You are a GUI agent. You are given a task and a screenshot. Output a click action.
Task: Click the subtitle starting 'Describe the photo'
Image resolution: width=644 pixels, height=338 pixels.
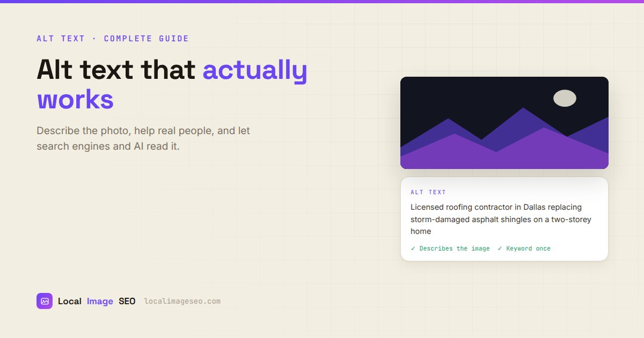pos(143,138)
